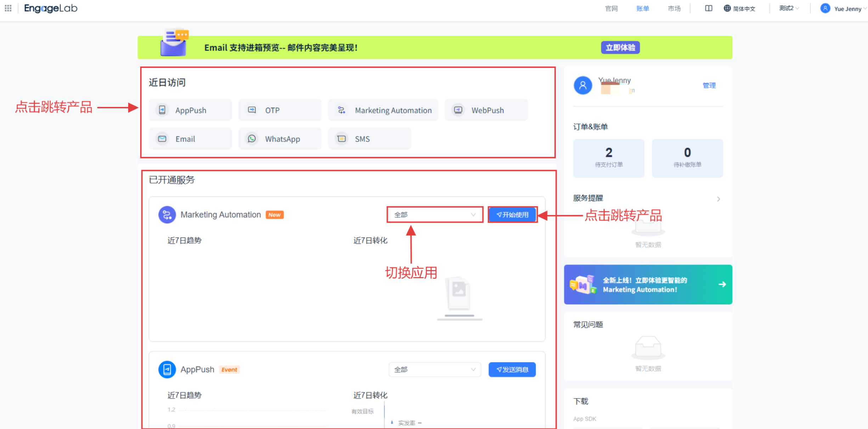868x429 pixels.
Task: Click the Marketing Automation icon in recent visits
Action: click(342, 110)
